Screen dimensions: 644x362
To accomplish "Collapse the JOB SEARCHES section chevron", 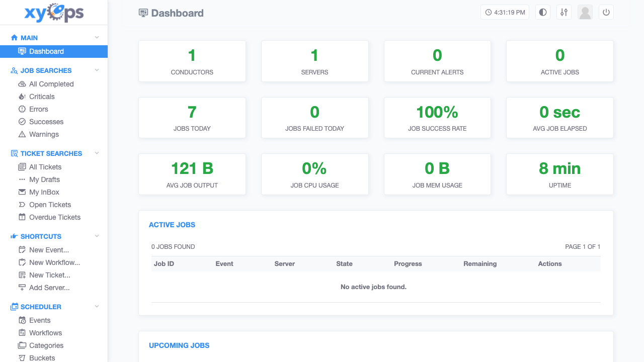I will [97, 70].
